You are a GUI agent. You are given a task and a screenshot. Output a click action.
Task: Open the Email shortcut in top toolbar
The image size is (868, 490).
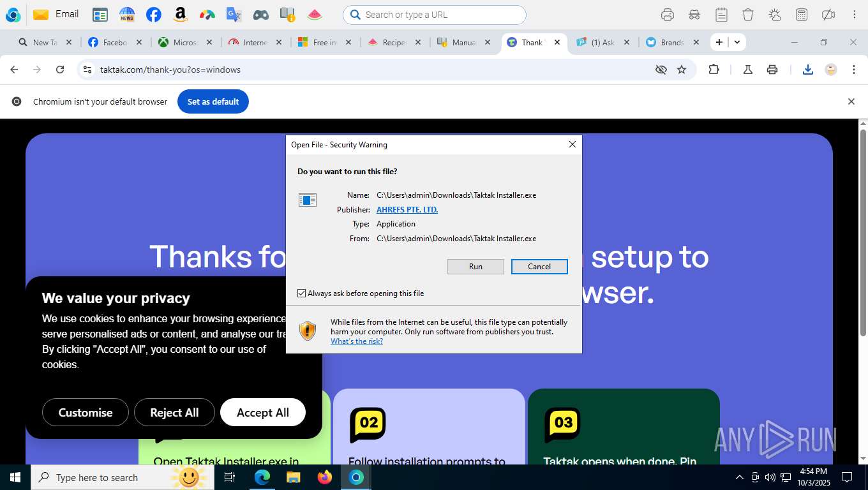[56, 14]
